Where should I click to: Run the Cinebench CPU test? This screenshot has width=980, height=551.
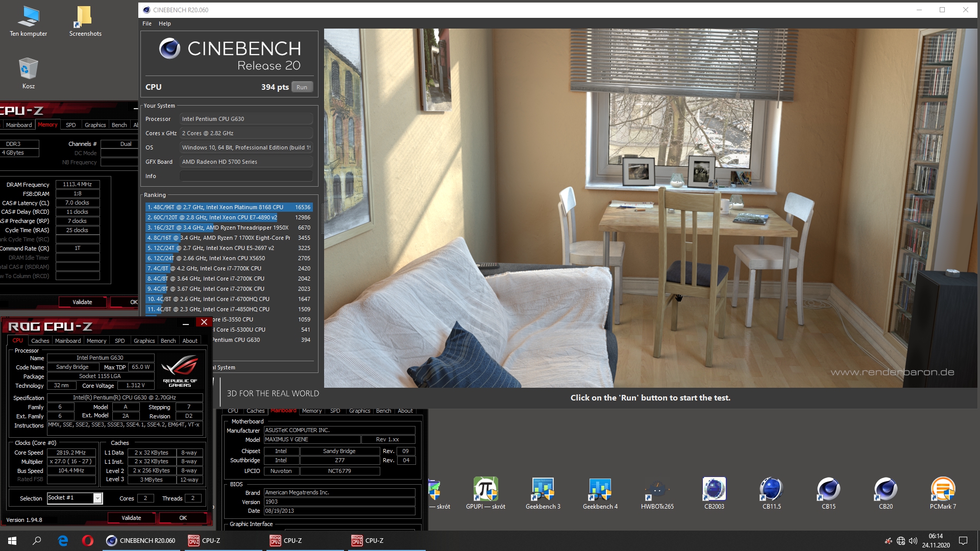pos(302,87)
